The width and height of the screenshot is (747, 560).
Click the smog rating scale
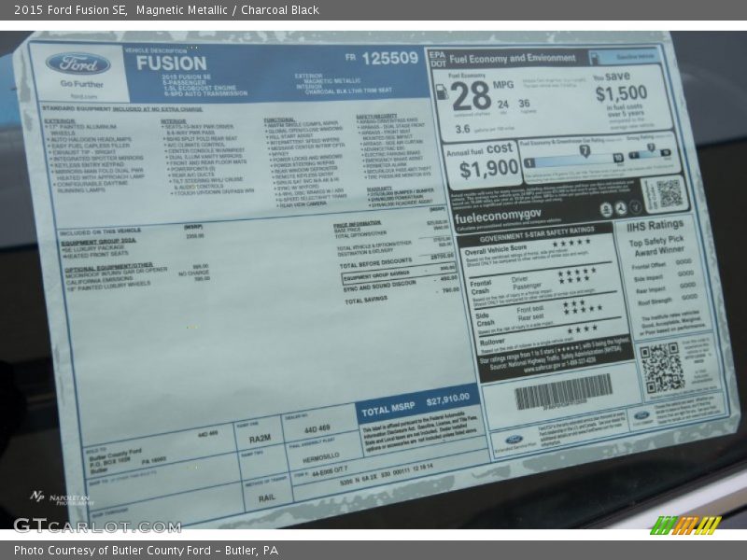650,153
